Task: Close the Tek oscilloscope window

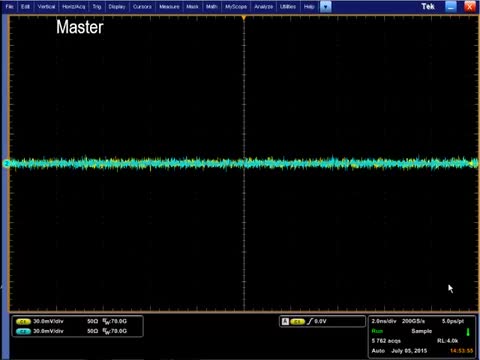Action: (x=470, y=6)
